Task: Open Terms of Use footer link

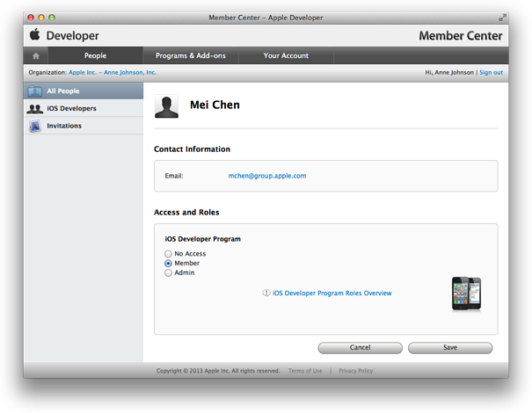Action: [x=305, y=371]
